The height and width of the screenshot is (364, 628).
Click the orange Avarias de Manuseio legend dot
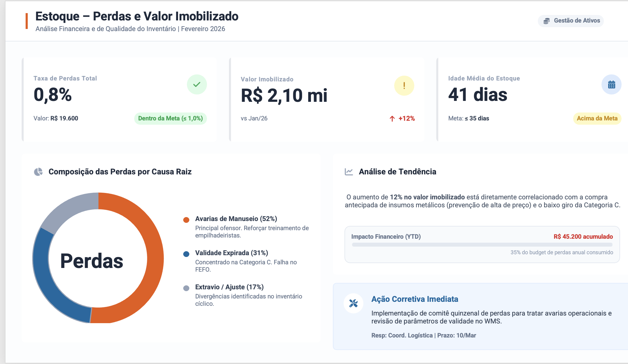coord(186,220)
